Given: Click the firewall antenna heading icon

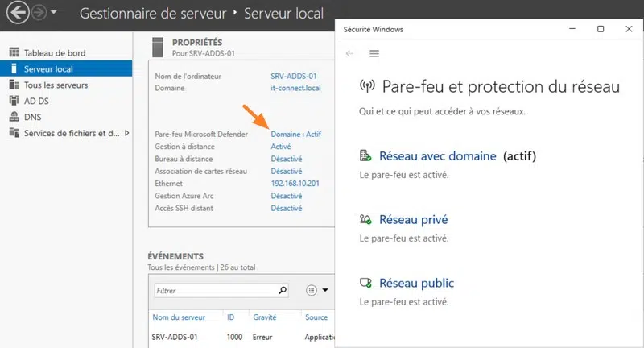Looking at the screenshot, I should pos(367,86).
